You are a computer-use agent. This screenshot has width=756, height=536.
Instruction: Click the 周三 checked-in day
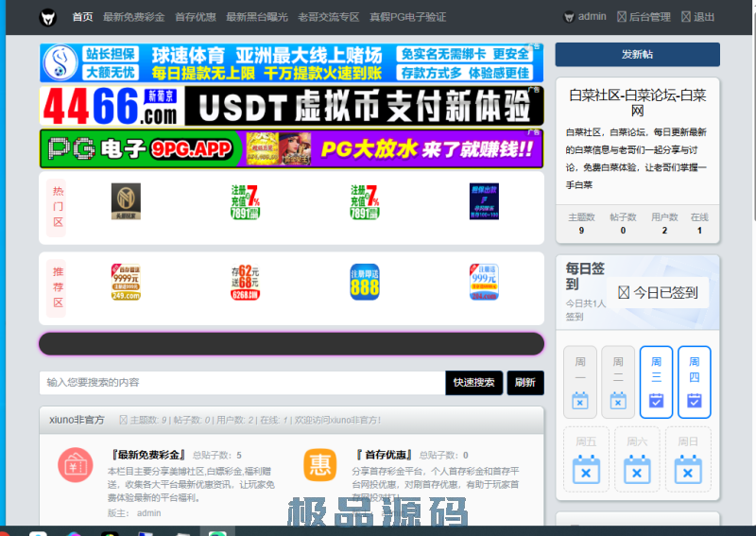(x=656, y=382)
